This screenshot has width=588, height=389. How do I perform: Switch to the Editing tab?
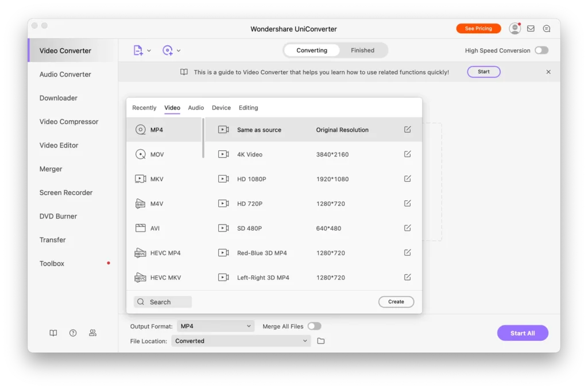[x=248, y=107]
